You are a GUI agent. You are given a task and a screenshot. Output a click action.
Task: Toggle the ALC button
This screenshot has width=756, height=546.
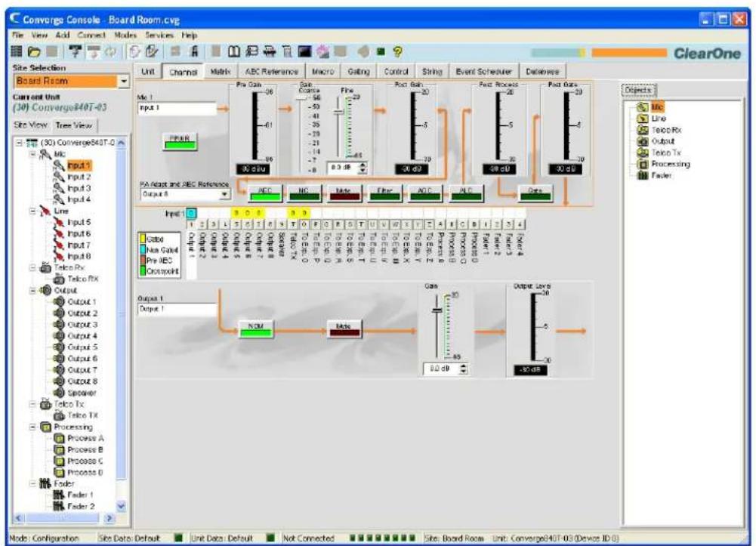pyautogui.click(x=466, y=193)
